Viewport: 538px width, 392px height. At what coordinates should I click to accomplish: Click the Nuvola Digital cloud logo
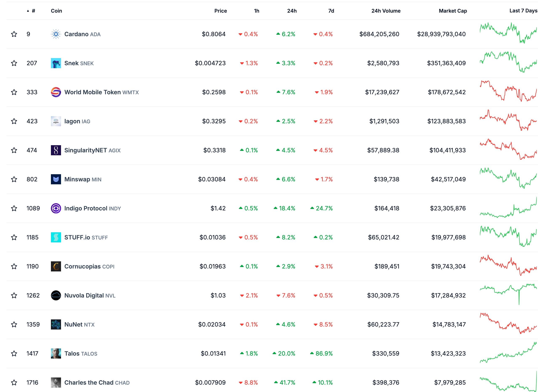56,295
